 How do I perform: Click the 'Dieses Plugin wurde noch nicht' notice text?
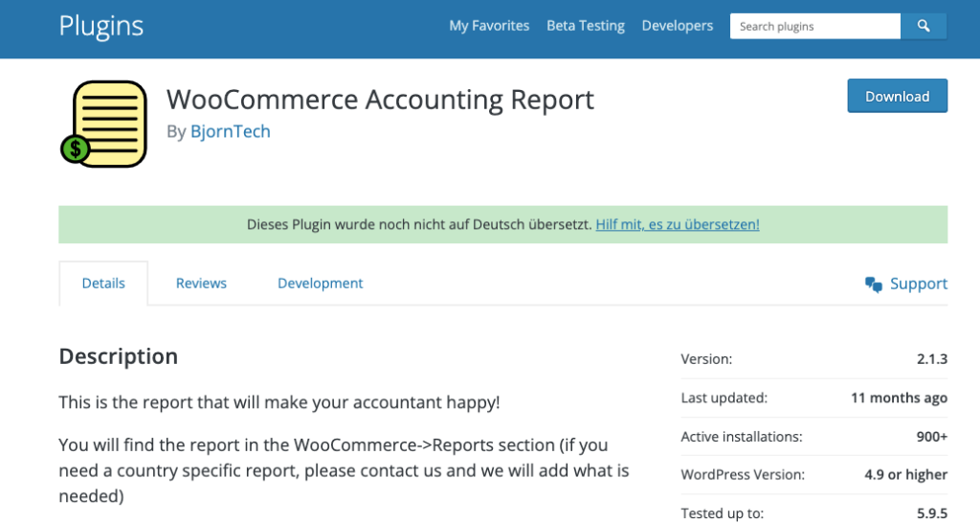click(x=419, y=224)
